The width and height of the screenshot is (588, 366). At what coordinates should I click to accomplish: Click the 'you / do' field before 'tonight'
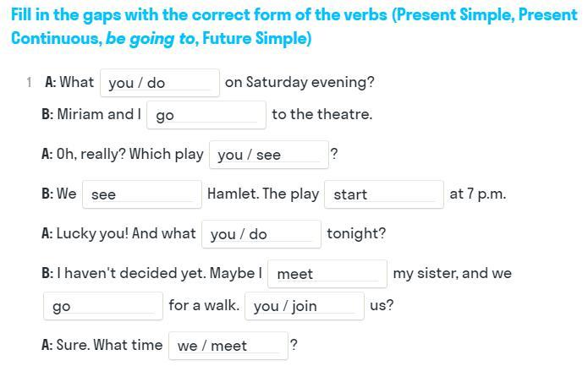tap(261, 234)
